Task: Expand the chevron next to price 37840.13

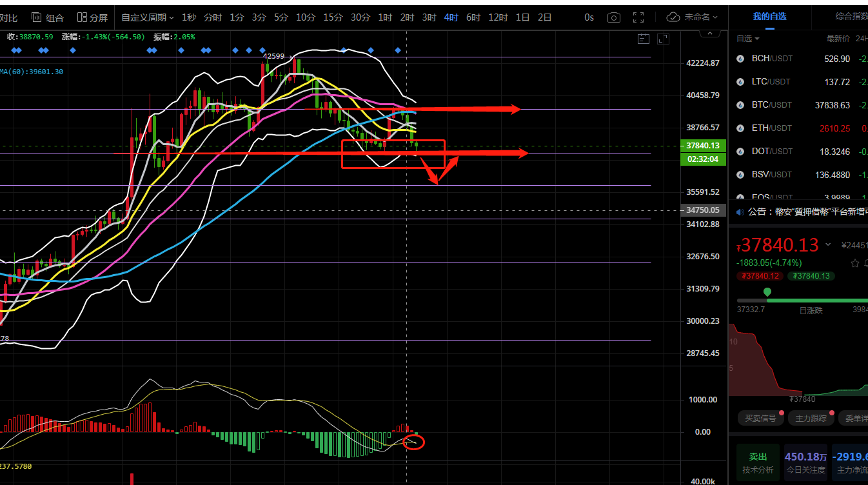Action: [829, 245]
